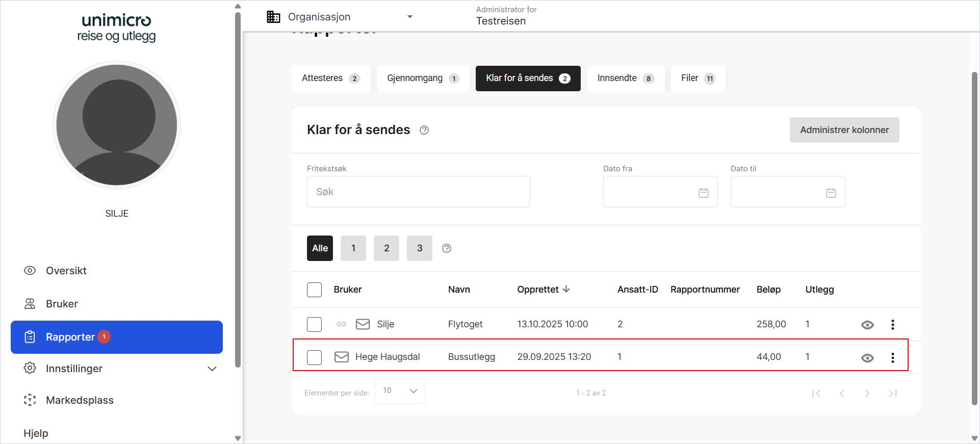Click the Alle filter button
Image resolution: width=980 pixels, height=444 pixels.
320,248
